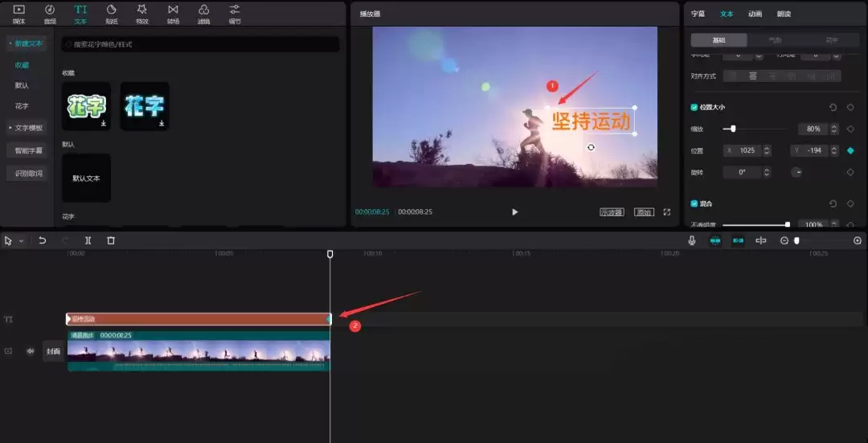Toggle the 混合 checkbox
Image resolution: width=868 pixels, height=443 pixels.
pyautogui.click(x=694, y=203)
